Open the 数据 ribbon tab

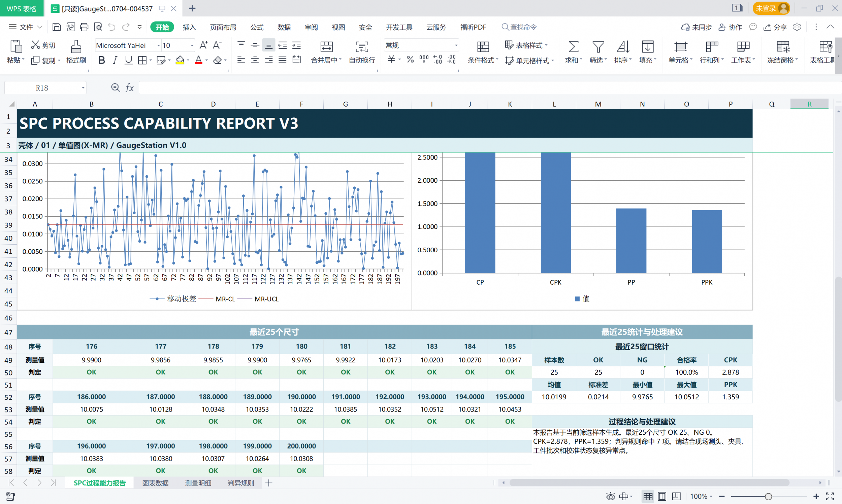(x=284, y=27)
